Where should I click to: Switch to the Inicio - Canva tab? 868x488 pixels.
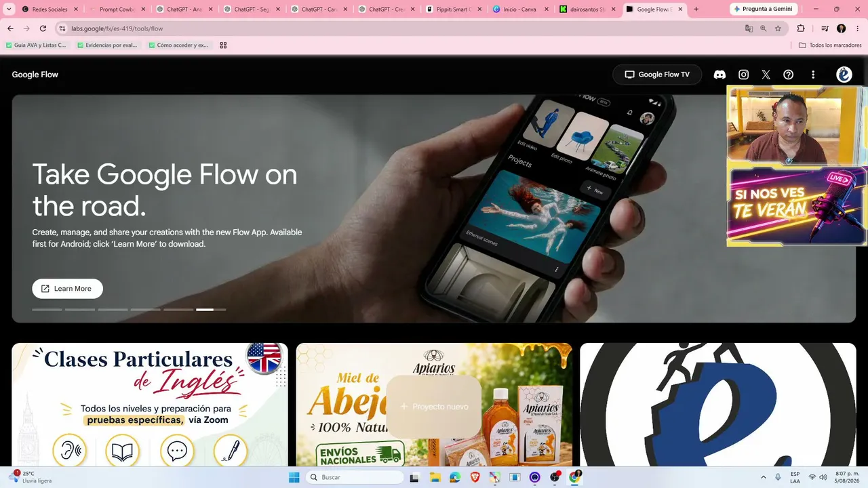click(x=520, y=9)
